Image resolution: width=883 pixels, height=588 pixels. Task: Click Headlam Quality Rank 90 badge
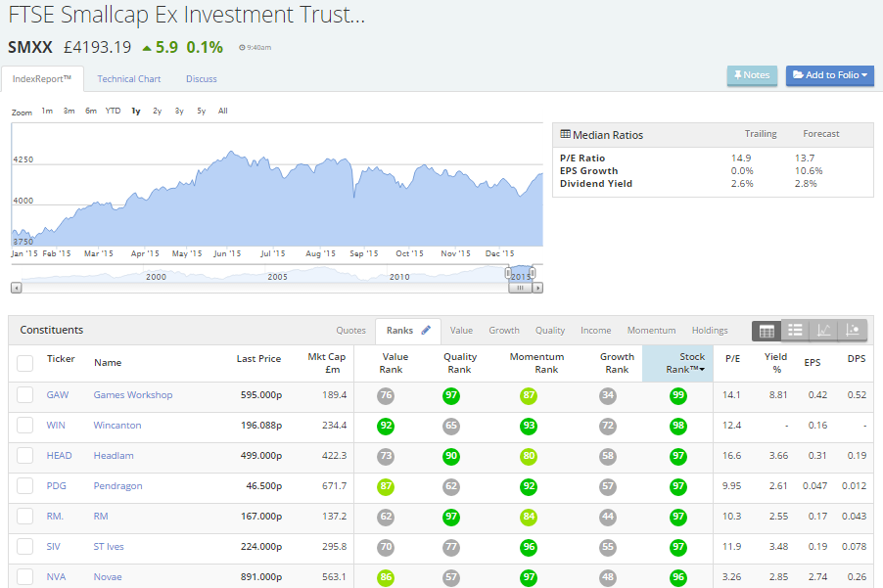point(451,456)
